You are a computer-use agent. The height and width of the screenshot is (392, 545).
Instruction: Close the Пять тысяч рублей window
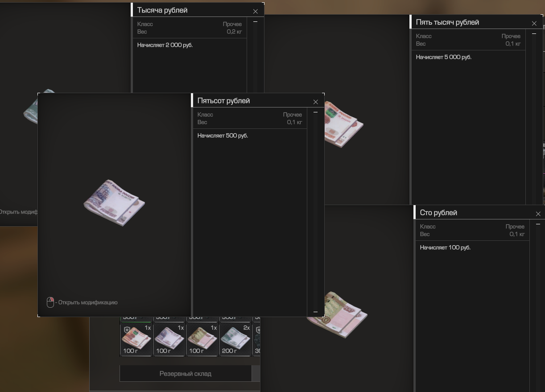coord(534,23)
